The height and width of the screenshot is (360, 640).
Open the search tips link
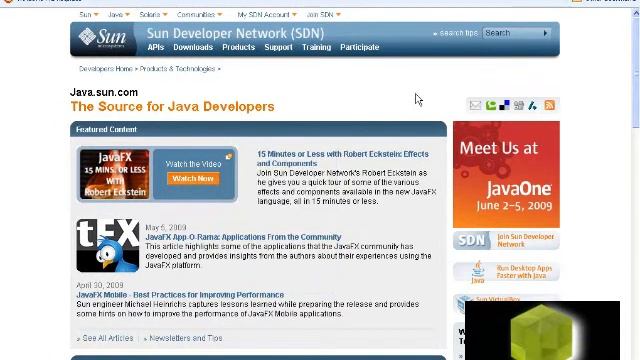(x=456, y=33)
